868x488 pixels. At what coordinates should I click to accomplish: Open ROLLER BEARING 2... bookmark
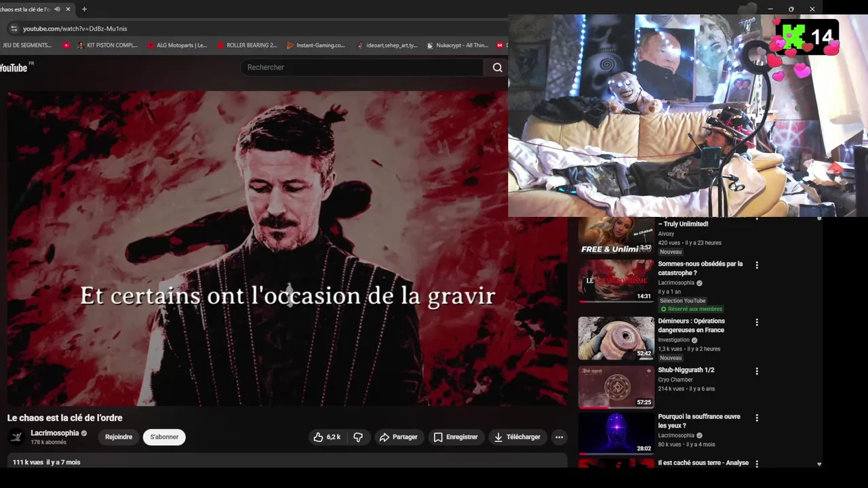coord(247,45)
